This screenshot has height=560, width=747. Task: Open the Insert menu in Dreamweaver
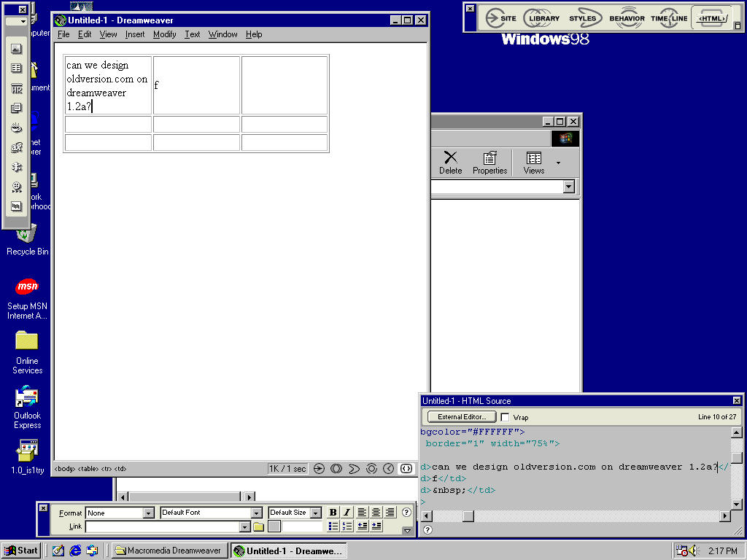pos(135,34)
